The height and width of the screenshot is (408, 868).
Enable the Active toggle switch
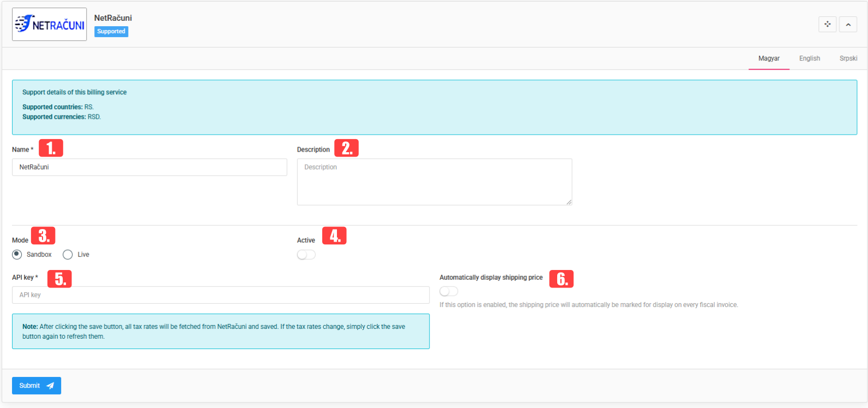click(306, 255)
